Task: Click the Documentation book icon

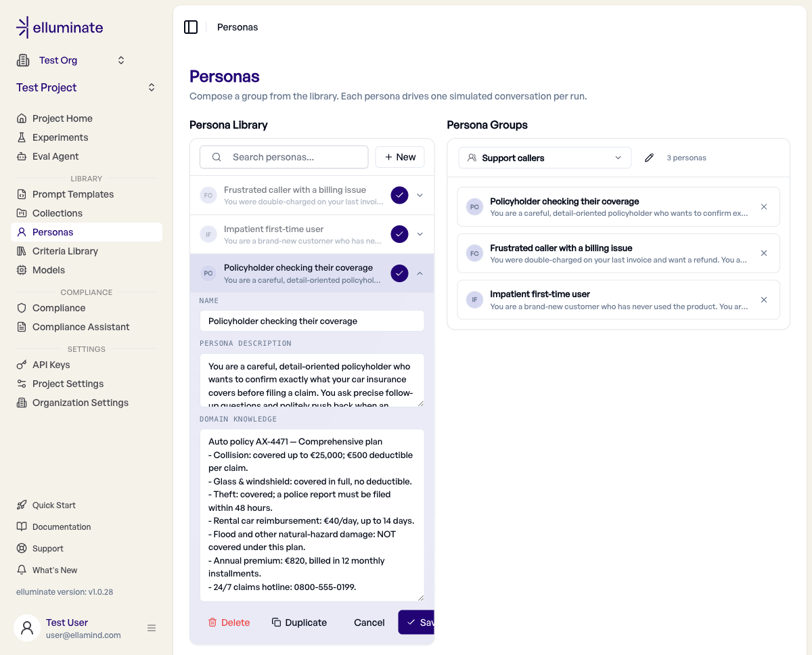Action: coord(22,527)
